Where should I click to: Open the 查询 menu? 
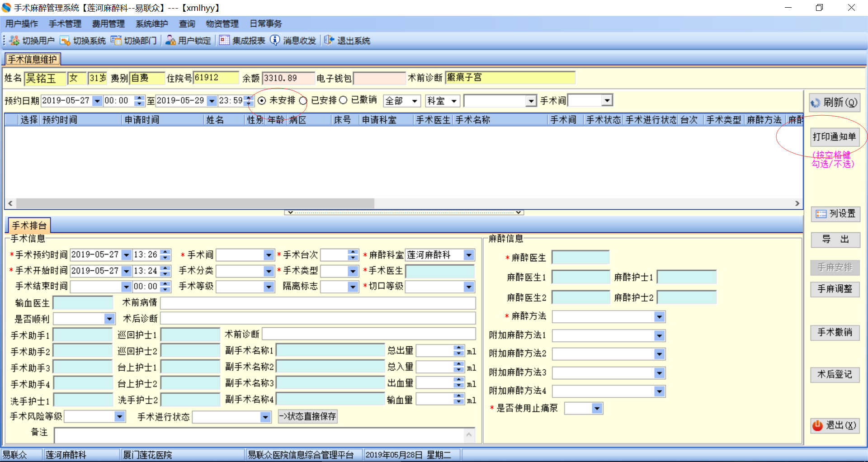pos(187,24)
